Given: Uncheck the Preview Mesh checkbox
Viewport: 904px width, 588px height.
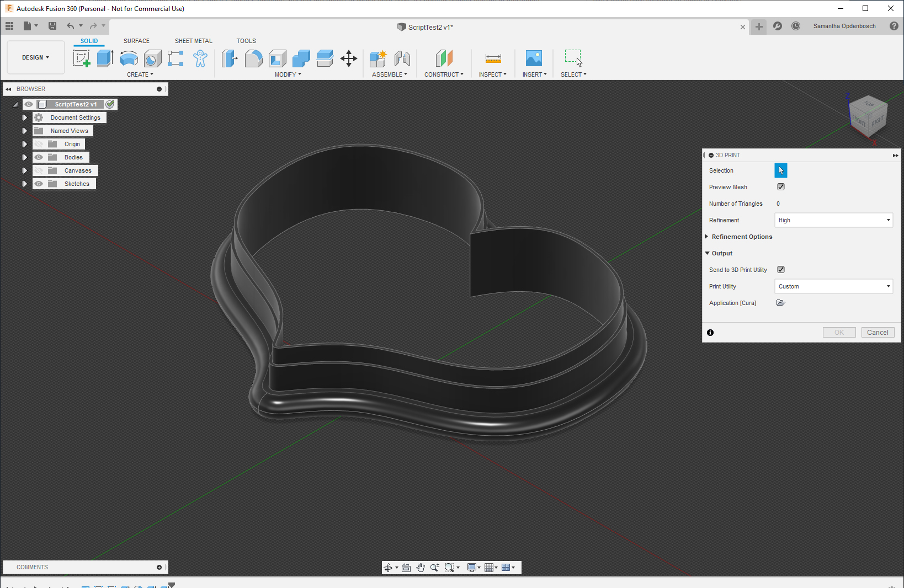Looking at the screenshot, I should [x=781, y=187].
